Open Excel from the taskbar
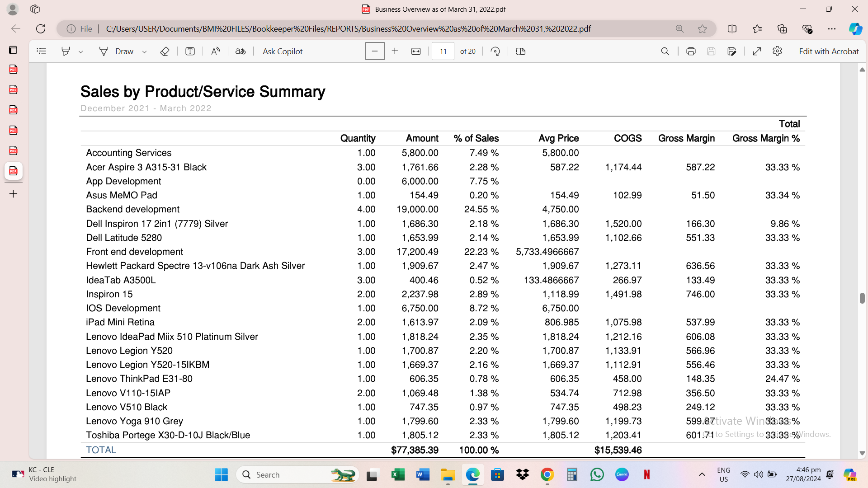Viewport: 868px width, 488px height. (x=398, y=474)
